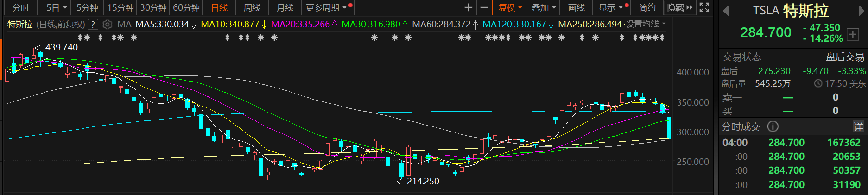
Task: Click the trade row with volume 50357
Action: 793,170
